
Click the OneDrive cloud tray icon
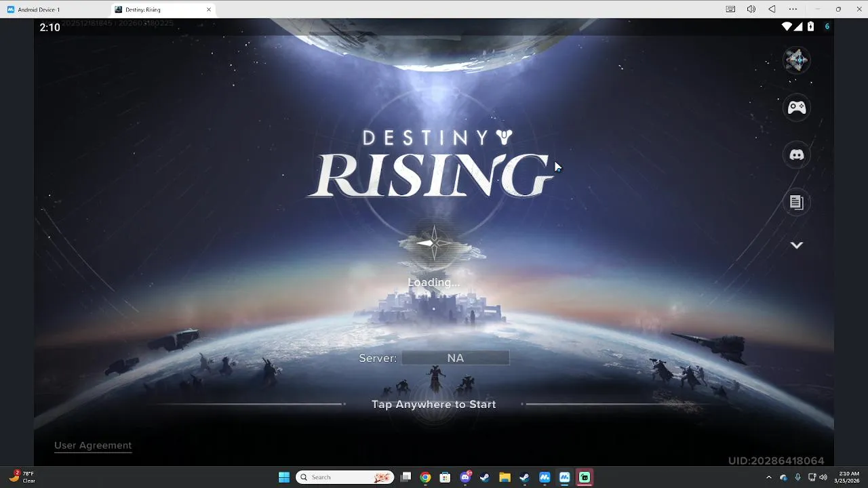784,477
